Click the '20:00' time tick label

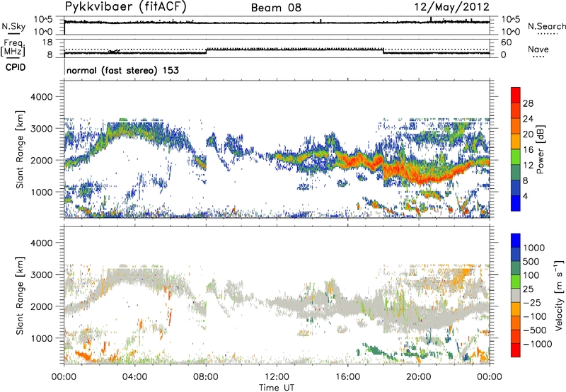(x=419, y=377)
